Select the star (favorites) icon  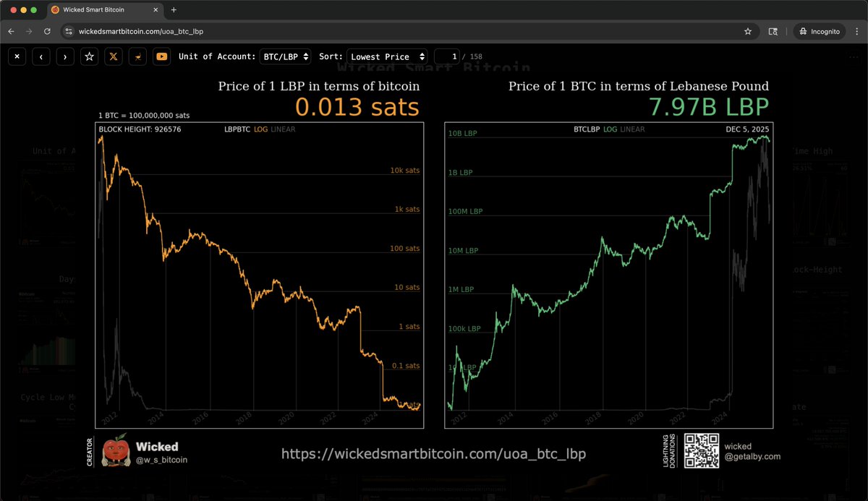(89, 56)
